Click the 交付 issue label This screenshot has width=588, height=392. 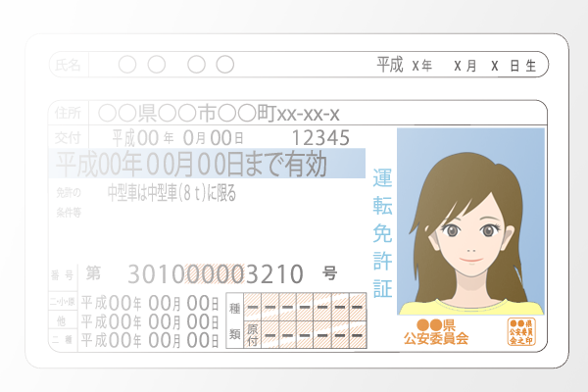pos(68,137)
